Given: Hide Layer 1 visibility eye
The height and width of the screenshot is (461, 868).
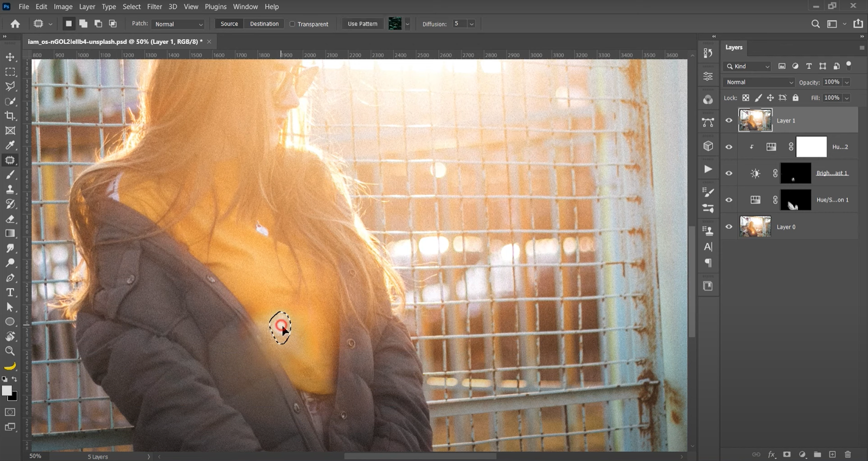Looking at the screenshot, I should point(729,120).
